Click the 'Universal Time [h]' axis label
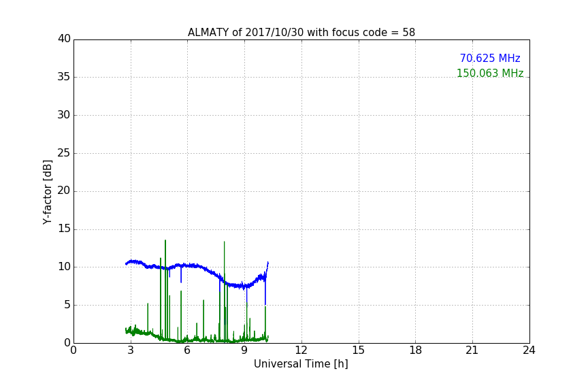 click(x=301, y=364)
